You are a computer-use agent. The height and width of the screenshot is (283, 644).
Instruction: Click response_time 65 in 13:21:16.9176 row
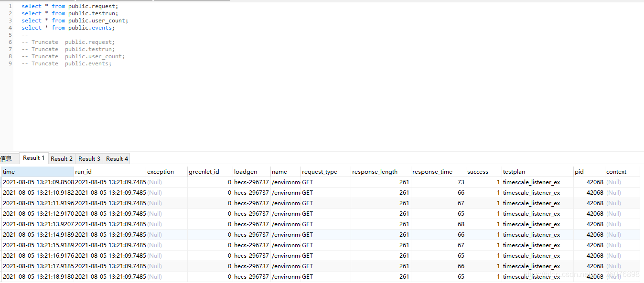(x=439, y=256)
